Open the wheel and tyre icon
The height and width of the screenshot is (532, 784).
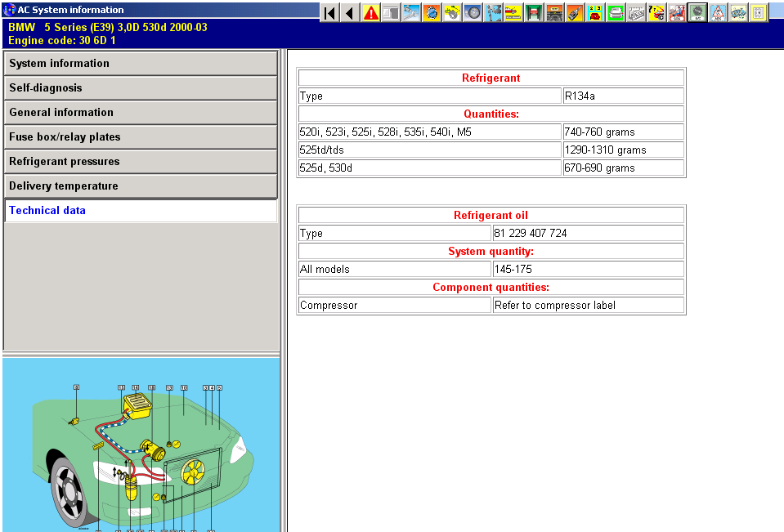[473, 13]
